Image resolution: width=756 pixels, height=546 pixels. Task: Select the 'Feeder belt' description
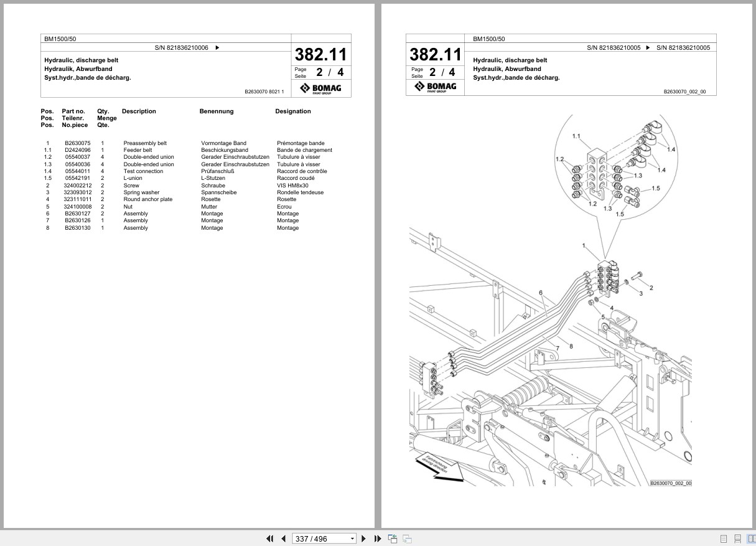[138, 150]
